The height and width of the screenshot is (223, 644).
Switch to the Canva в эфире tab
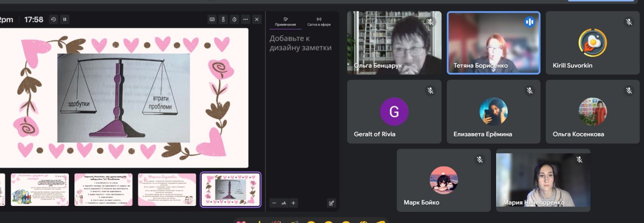coord(319,22)
